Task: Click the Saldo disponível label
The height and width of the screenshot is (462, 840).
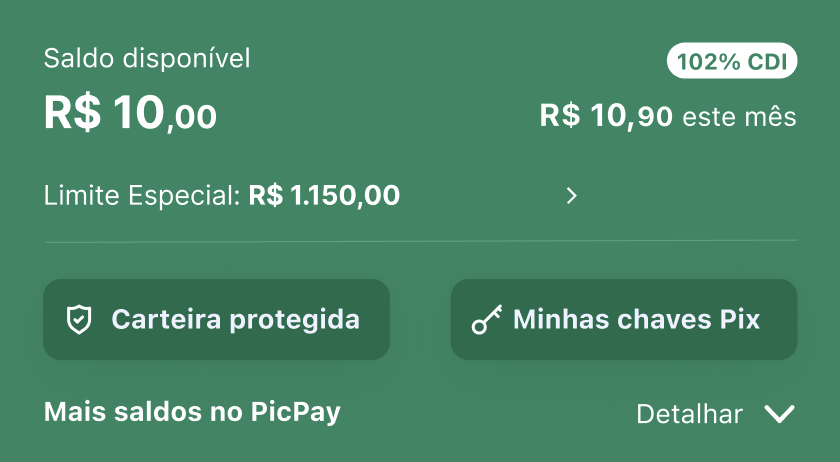Action: [147, 59]
